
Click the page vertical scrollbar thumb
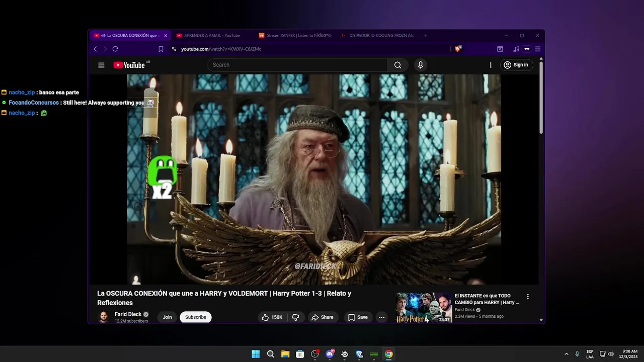(x=541, y=98)
